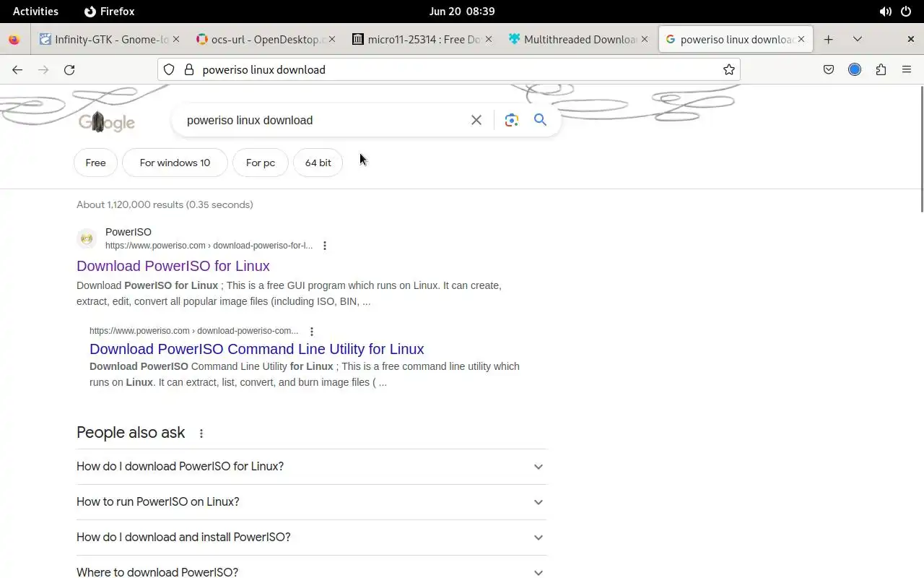
Task: Focus the Firefox address bar
Action: click(x=449, y=69)
